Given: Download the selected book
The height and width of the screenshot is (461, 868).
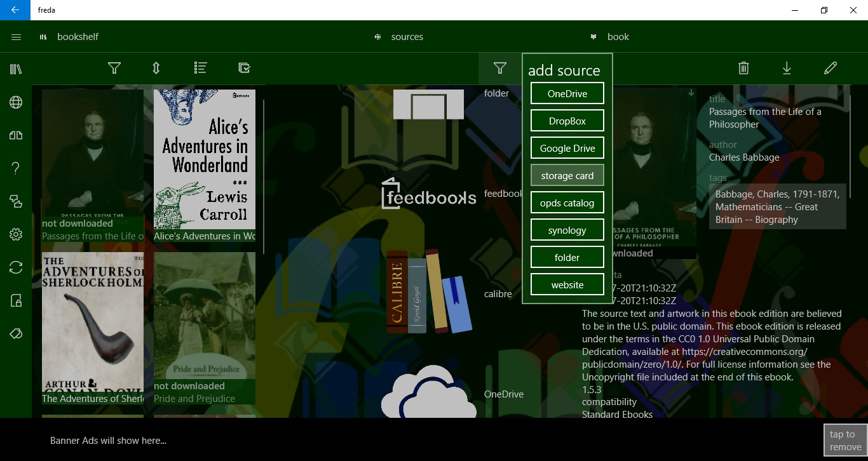Looking at the screenshot, I should 787,68.
